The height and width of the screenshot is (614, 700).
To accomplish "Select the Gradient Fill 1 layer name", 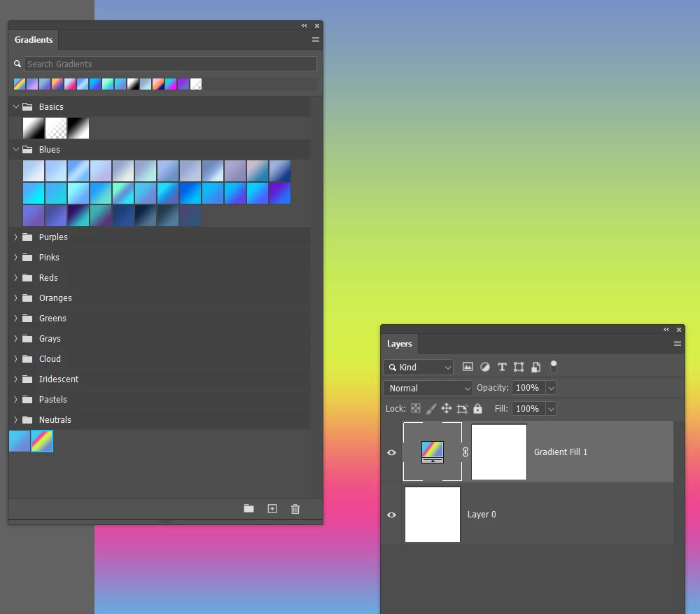I will tap(561, 452).
